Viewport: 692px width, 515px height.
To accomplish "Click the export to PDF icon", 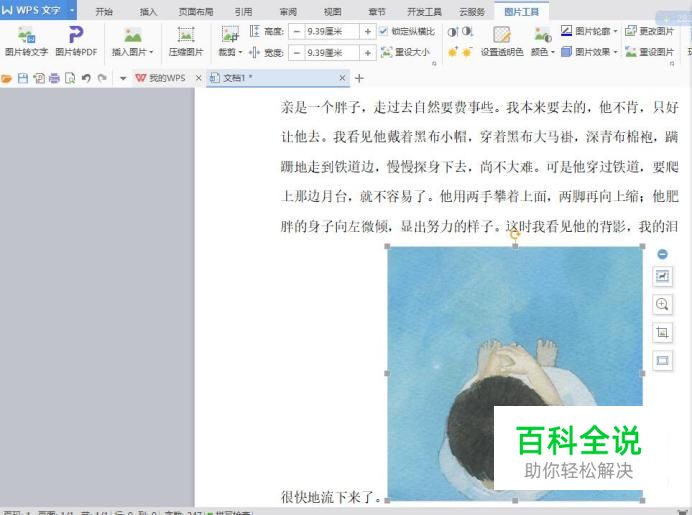I will point(39,79).
